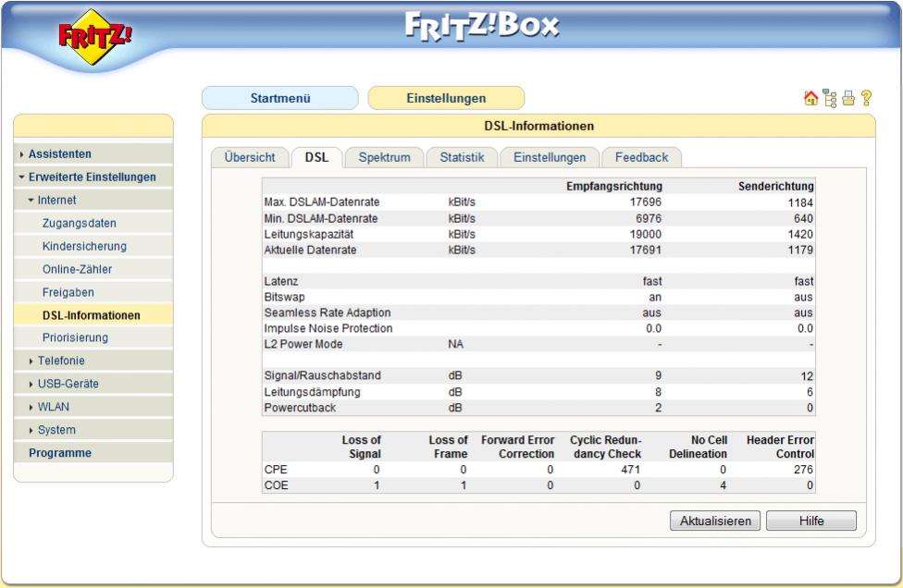This screenshot has height=588, width=903.
Task: Click the Aktuelle Datenrate label
Action: pos(310,250)
